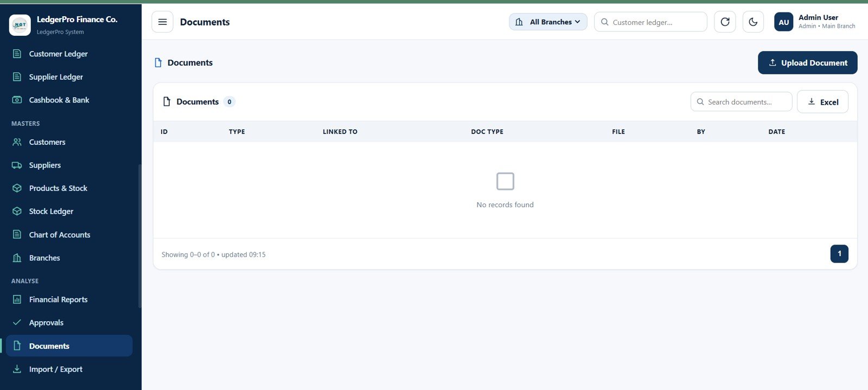Screen dimensions: 868x390
Task: Click the Admin User name text
Action: (x=818, y=17)
